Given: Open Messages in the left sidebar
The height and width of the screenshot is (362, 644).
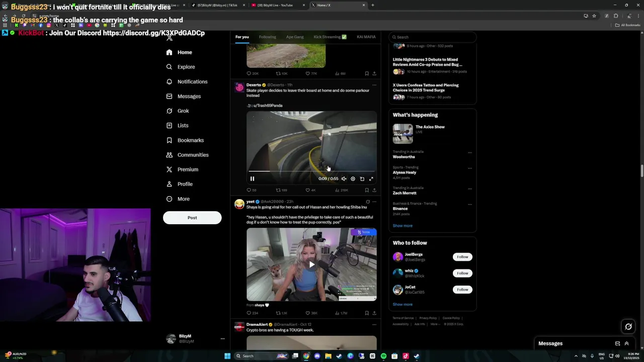Looking at the screenshot, I should (184, 96).
